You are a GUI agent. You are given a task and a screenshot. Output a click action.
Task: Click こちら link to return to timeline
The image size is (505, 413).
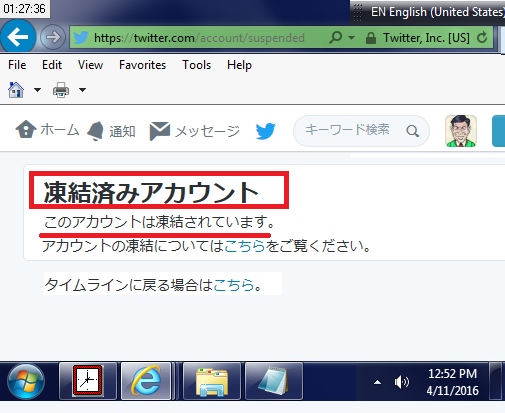(x=234, y=285)
